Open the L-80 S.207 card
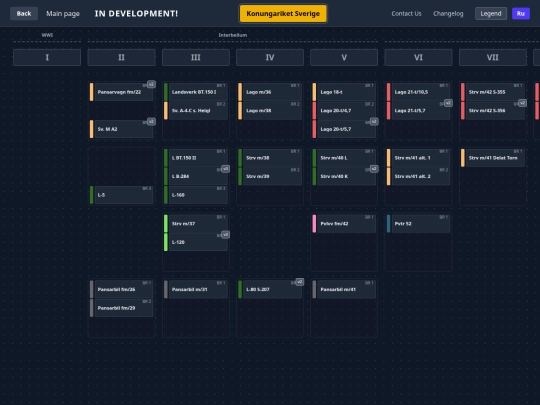Screen dimensions: 540x405 click(270, 289)
